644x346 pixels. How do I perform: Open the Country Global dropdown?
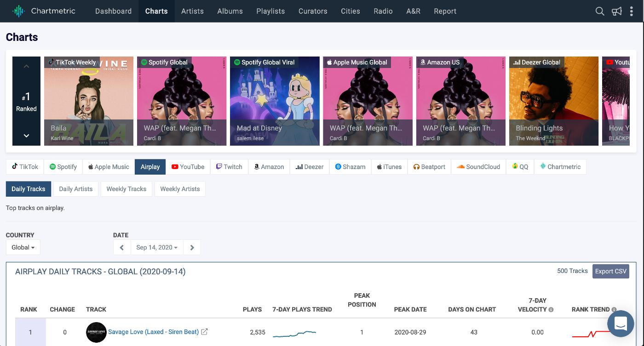point(23,247)
